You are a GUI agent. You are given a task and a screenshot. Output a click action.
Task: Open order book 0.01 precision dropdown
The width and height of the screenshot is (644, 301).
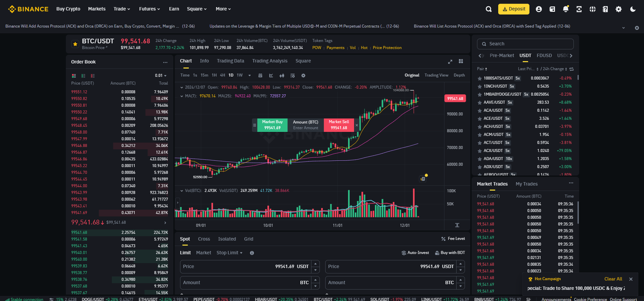[x=161, y=76]
